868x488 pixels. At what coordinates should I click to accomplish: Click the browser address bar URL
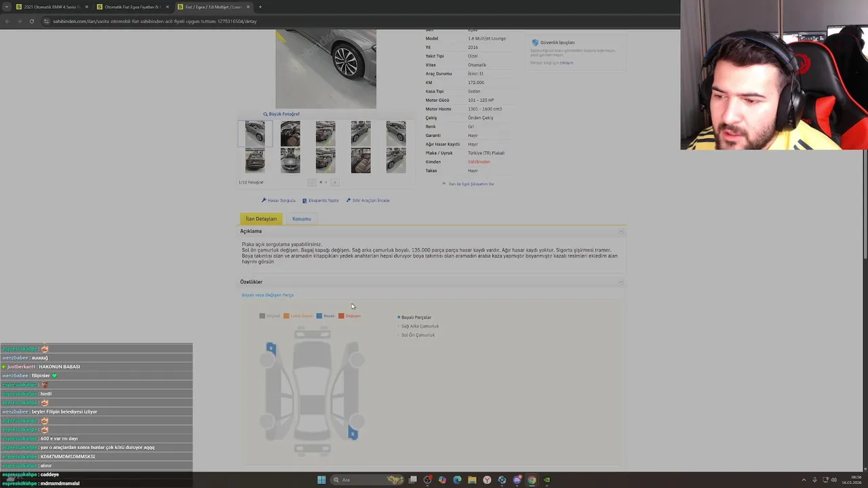tap(155, 21)
